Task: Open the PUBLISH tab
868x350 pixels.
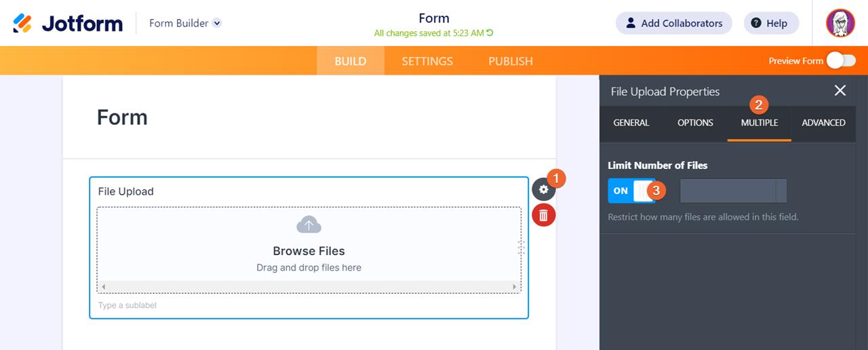Action: click(x=511, y=61)
